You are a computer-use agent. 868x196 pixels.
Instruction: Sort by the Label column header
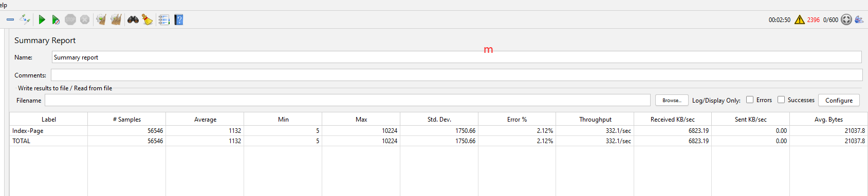pos(49,119)
